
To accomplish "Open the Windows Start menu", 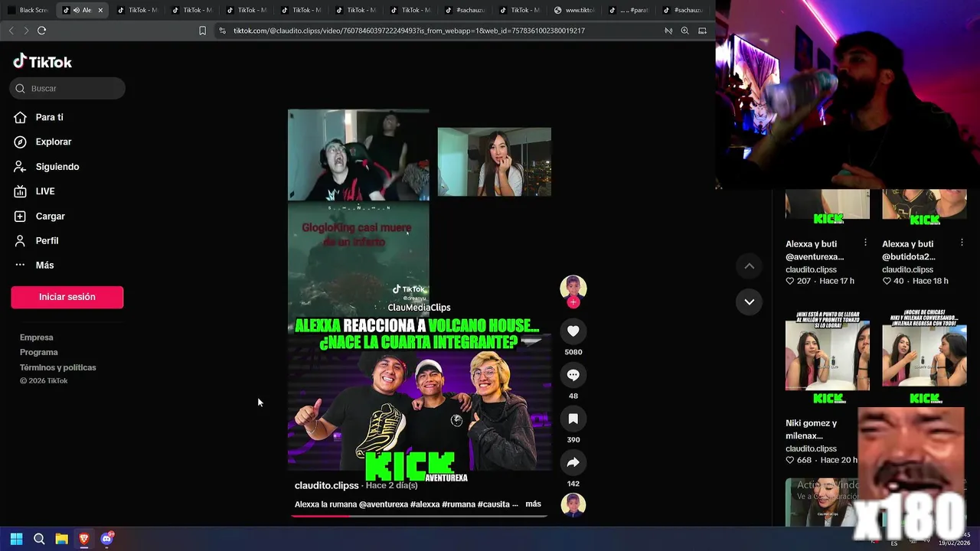I will click(16, 539).
